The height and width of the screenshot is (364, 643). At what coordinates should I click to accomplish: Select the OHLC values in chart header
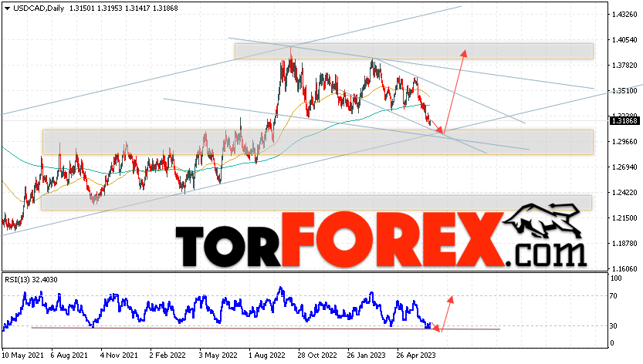[x=124, y=8]
